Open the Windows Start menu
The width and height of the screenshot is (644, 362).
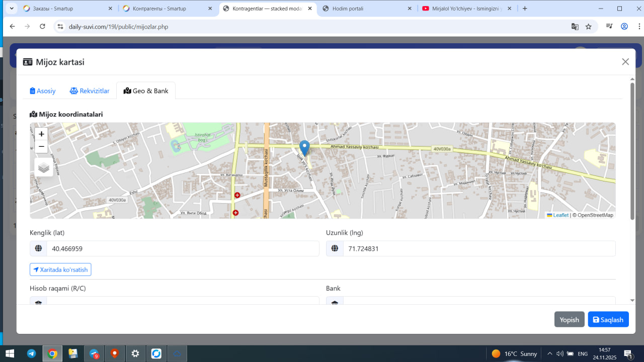(10, 353)
